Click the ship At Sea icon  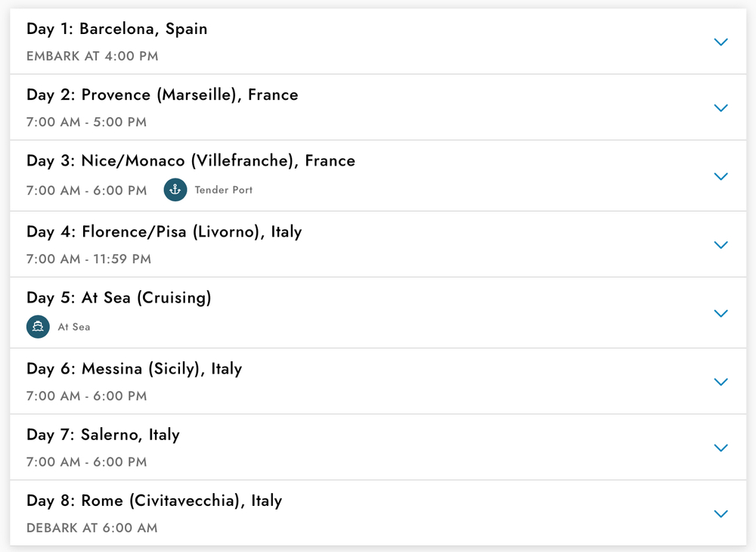(x=38, y=327)
